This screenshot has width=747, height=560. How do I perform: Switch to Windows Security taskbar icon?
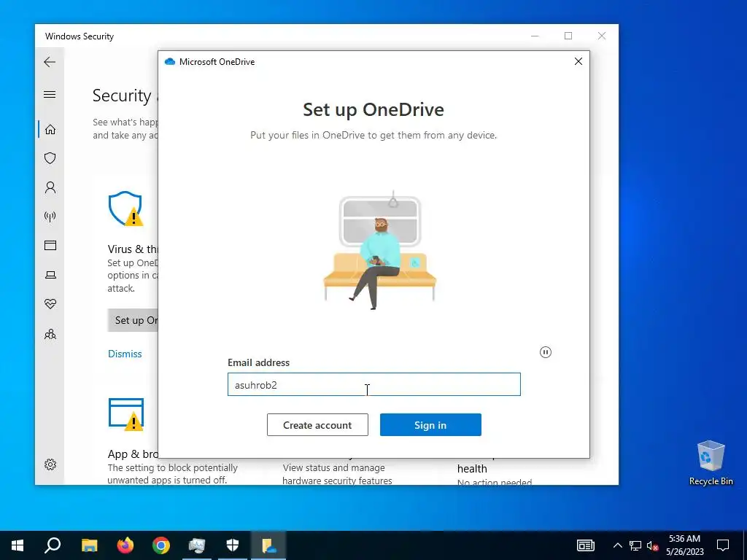pos(233,545)
